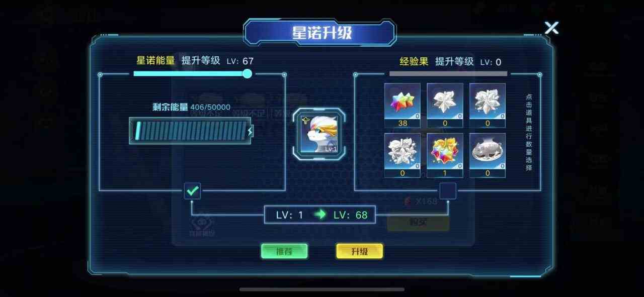Screen dimensions: 644x297
Task: Click the 星诺能量 level slider handle
Action: click(x=247, y=74)
